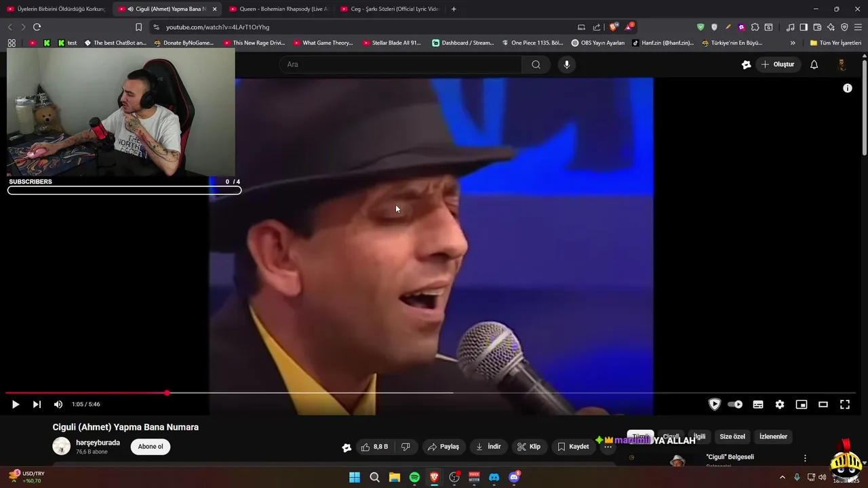This screenshot has height=488, width=868.
Task: Open a new browser tab
Action: pos(454,9)
